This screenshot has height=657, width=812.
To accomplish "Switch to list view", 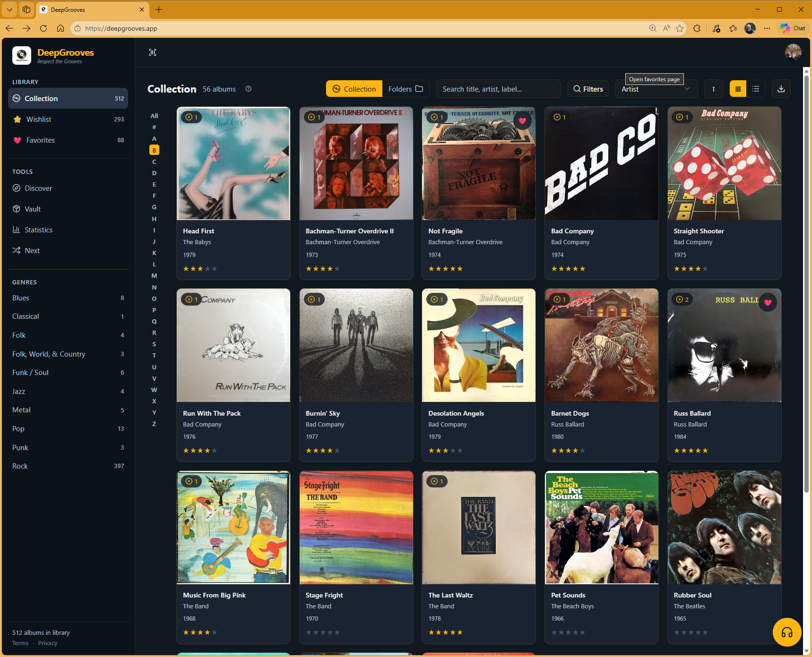I will coord(756,89).
